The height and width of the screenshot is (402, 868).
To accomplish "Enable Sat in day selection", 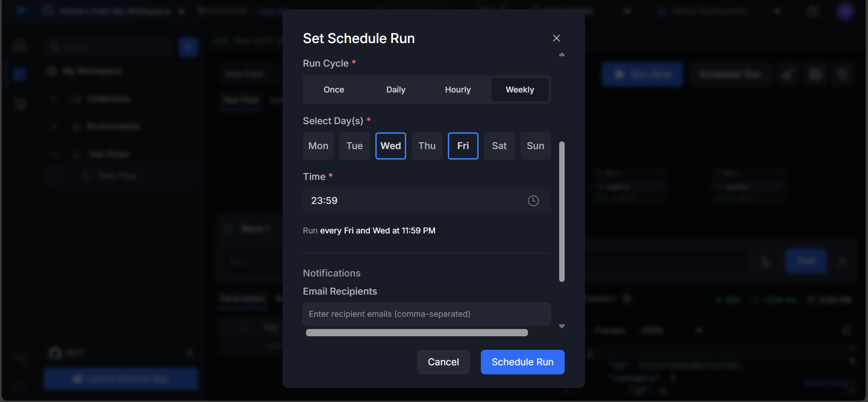I will (x=499, y=146).
